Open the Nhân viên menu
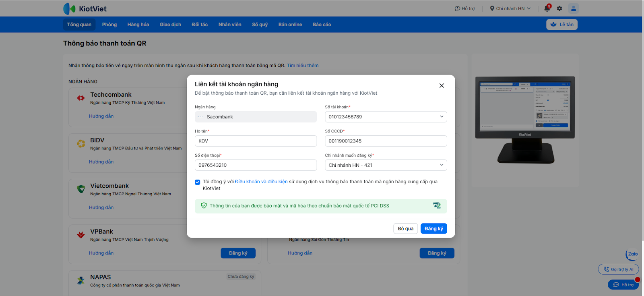Screen dimensions: 644x296 click(230, 25)
